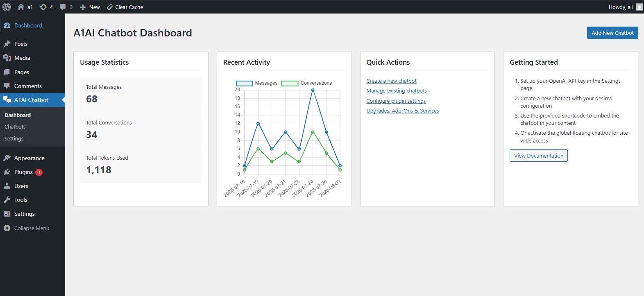644x296 pixels.
Task: Open the Configure plugin settings link
Action: click(396, 101)
